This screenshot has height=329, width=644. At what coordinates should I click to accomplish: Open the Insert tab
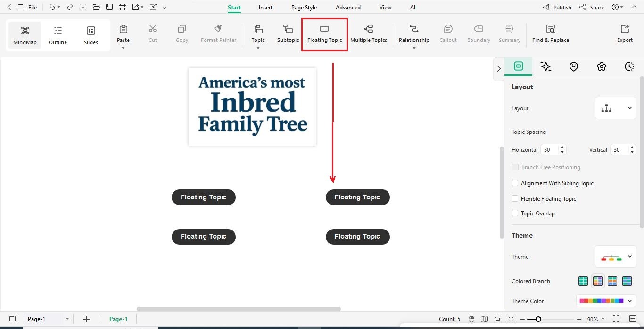(x=265, y=8)
